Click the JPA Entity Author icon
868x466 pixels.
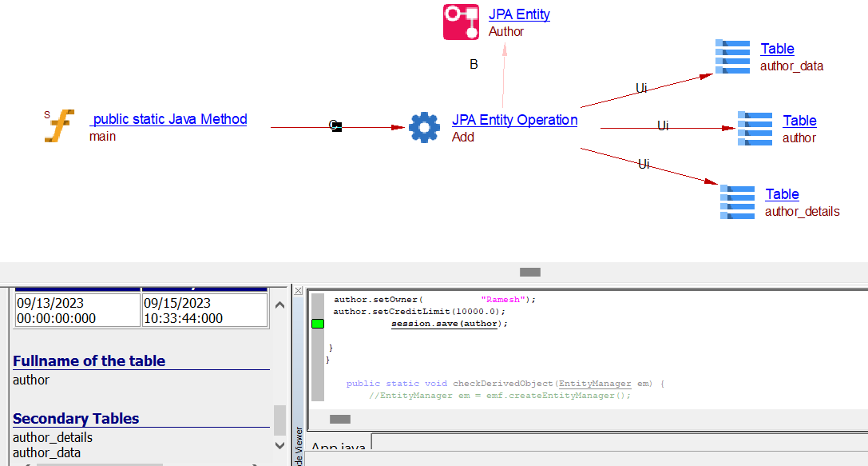point(461,22)
